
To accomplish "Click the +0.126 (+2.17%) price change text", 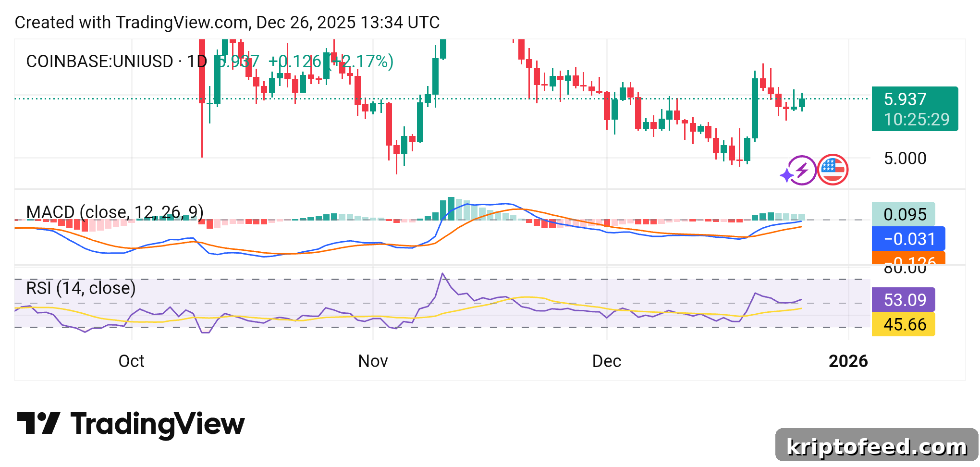I will point(331,61).
